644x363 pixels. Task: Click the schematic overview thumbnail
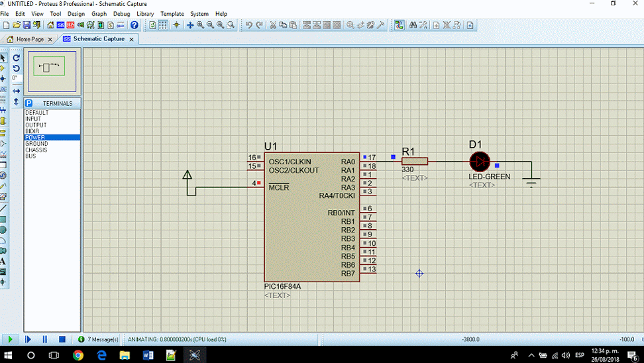click(x=52, y=72)
